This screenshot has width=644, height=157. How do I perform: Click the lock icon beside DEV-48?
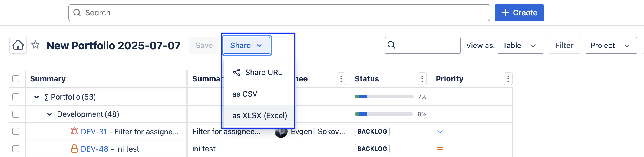click(74, 148)
